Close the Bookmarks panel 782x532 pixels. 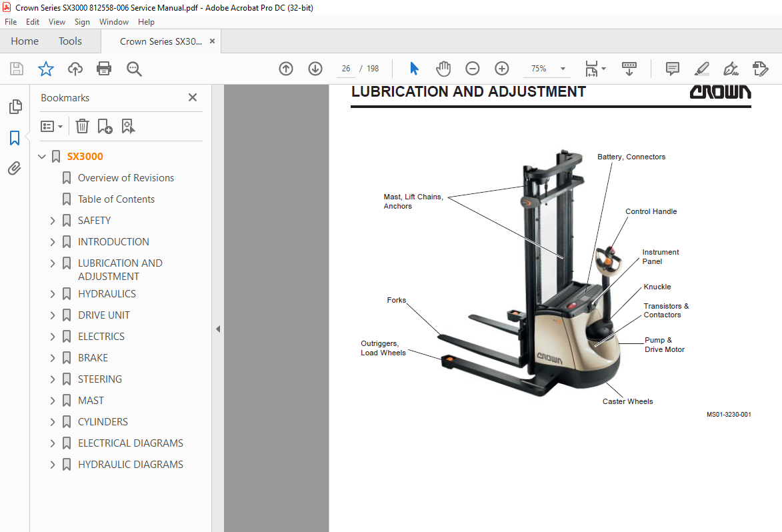(x=193, y=98)
